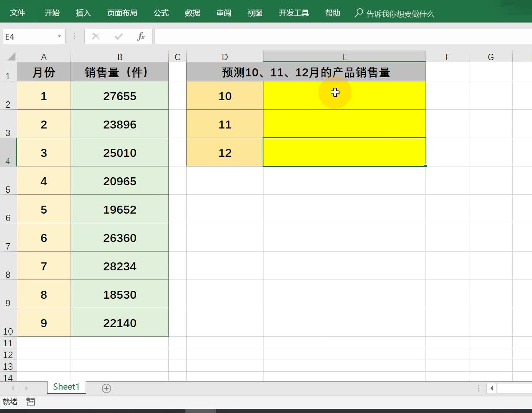
Task: Click the magnifier icon in 告诉我你想要做什么
Action: [358, 13]
